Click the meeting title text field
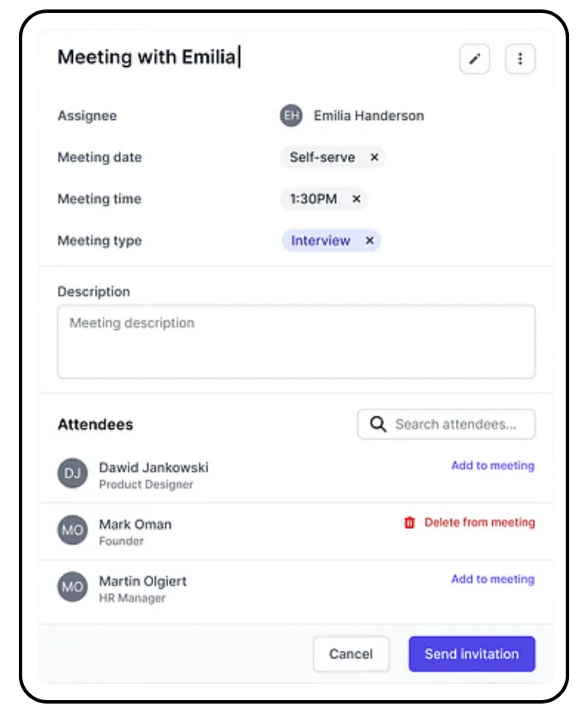The image size is (588, 713). [x=150, y=57]
